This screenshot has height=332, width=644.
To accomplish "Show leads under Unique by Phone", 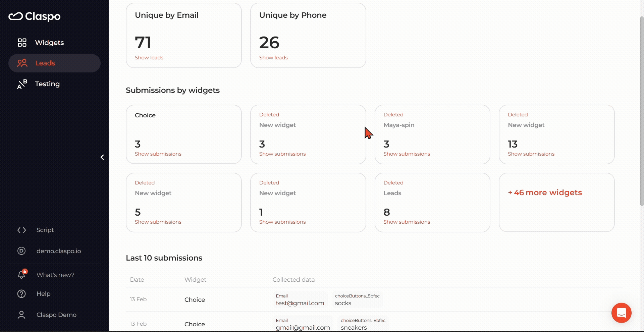I will pos(273,58).
